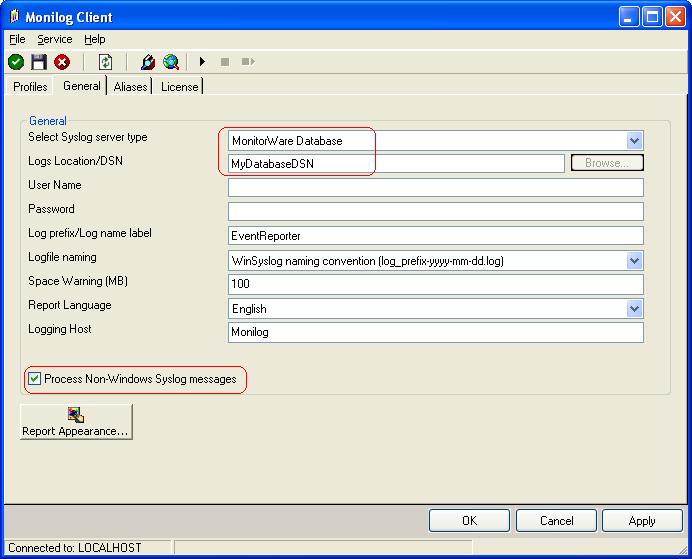Viewport: 692px width, 559px height.
Task: Click the Monilog app icon in title bar
Action: (15, 16)
